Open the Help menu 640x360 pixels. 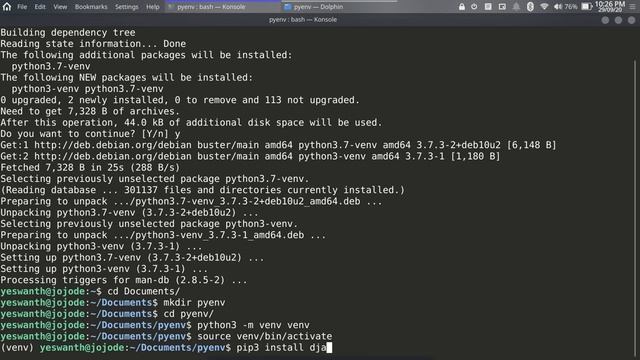(x=153, y=7)
